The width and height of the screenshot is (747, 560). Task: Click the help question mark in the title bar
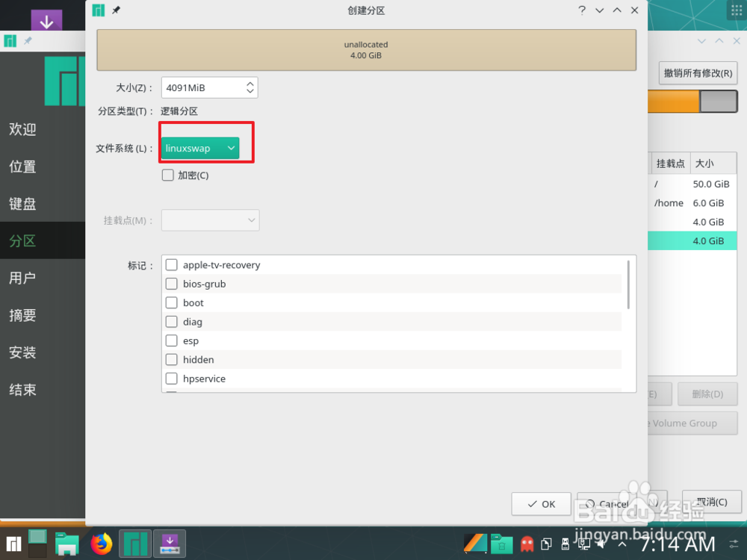coord(582,10)
